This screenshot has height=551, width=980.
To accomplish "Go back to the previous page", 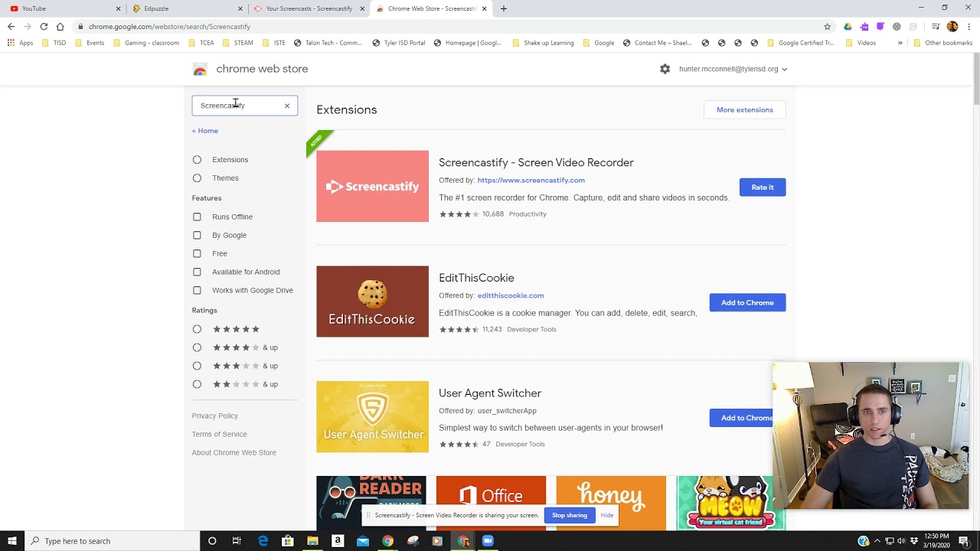I will [x=11, y=26].
